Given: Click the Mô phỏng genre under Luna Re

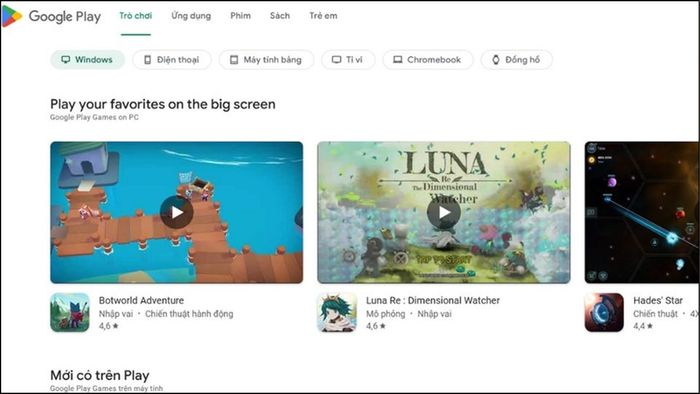Looking at the screenshot, I should pyautogui.click(x=385, y=314).
